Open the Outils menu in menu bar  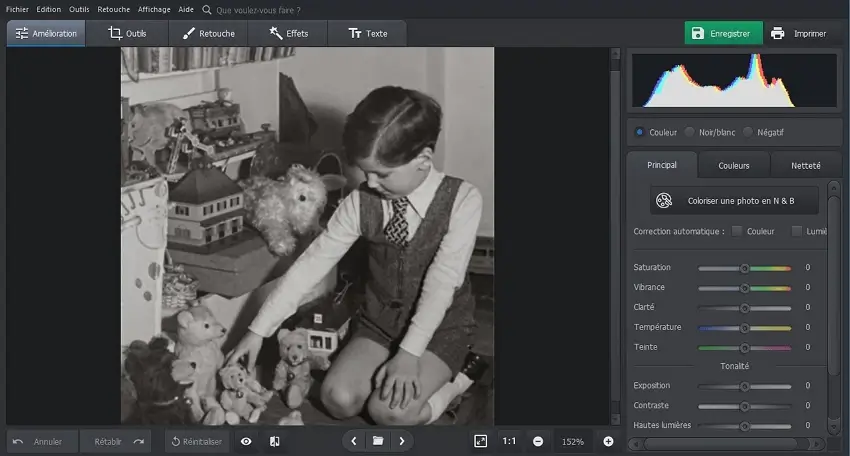(79, 9)
